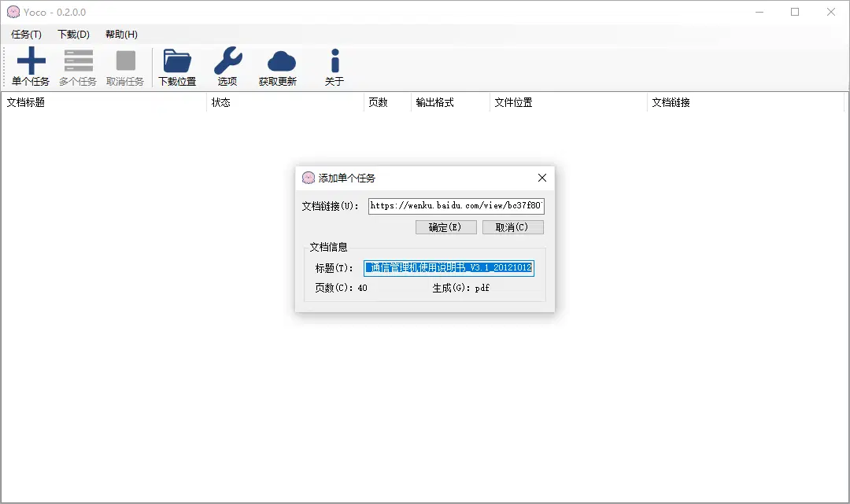Click the 生成(G): pdf text
The width and height of the screenshot is (850, 504).
point(460,288)
